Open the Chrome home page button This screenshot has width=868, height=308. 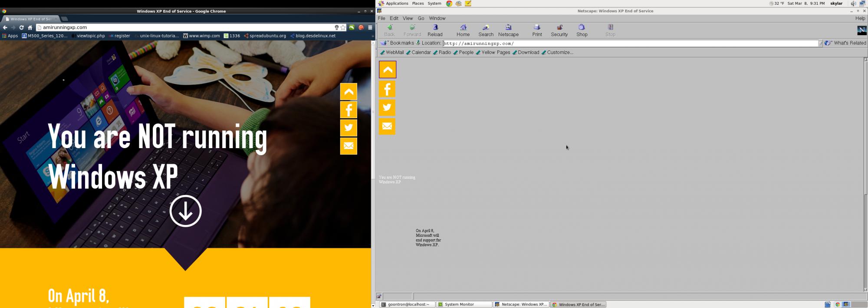tap(30, 27)
